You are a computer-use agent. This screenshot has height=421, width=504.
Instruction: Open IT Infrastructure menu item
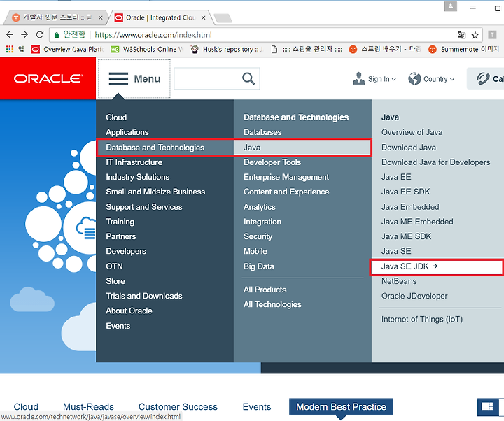pos(134,162)
